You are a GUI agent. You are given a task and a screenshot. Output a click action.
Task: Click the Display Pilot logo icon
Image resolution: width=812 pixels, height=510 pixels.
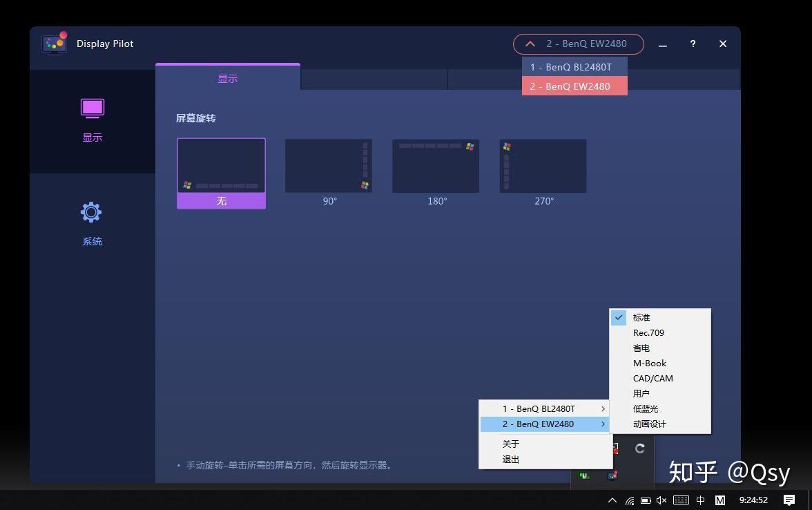(54, 43)
